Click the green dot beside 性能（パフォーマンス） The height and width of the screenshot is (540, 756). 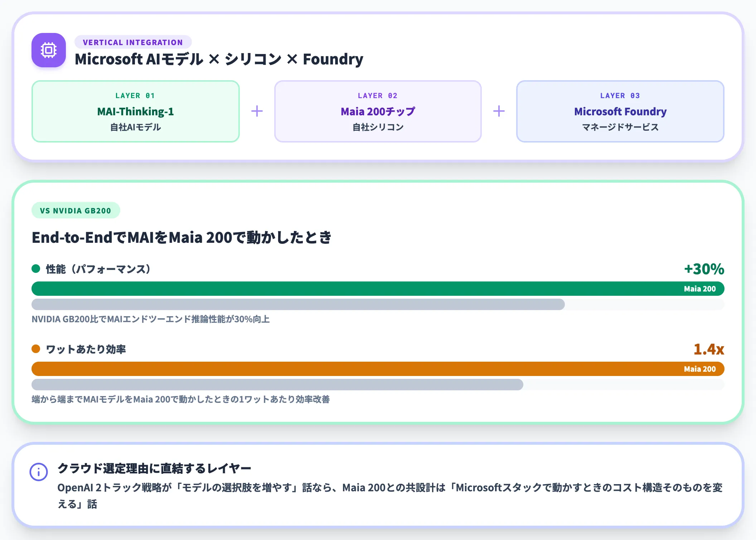tap(36, 269)
